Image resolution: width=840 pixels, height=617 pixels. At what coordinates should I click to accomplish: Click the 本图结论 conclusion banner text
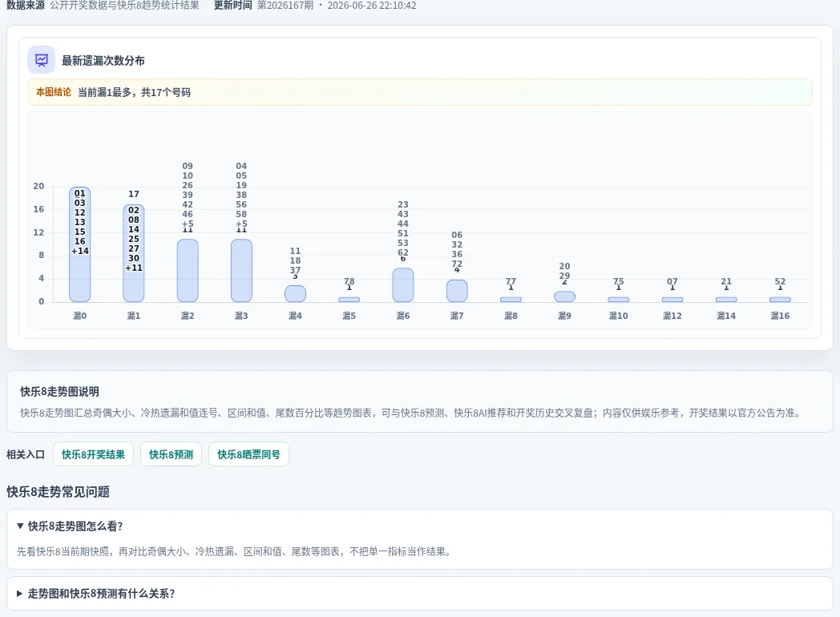[x=113, y=92]
